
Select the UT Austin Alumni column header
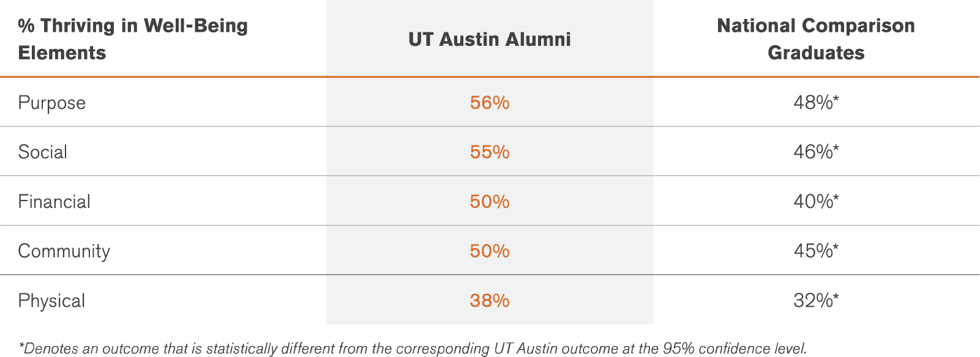click(x=490, y=39)
